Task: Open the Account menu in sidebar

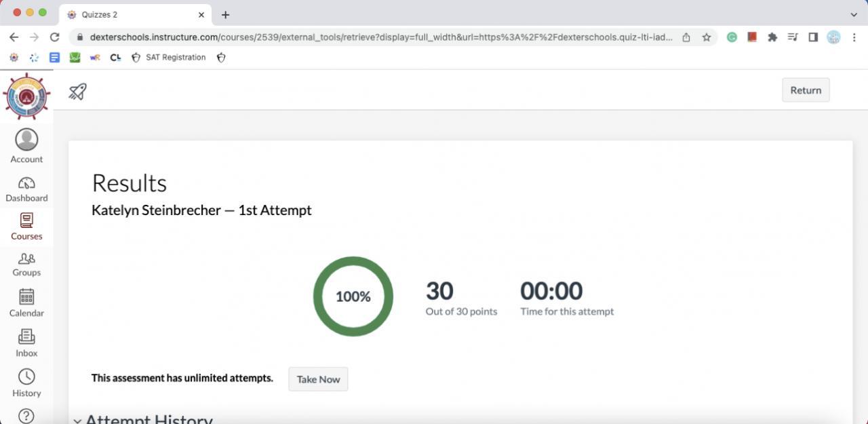Action: pos(26,146)
